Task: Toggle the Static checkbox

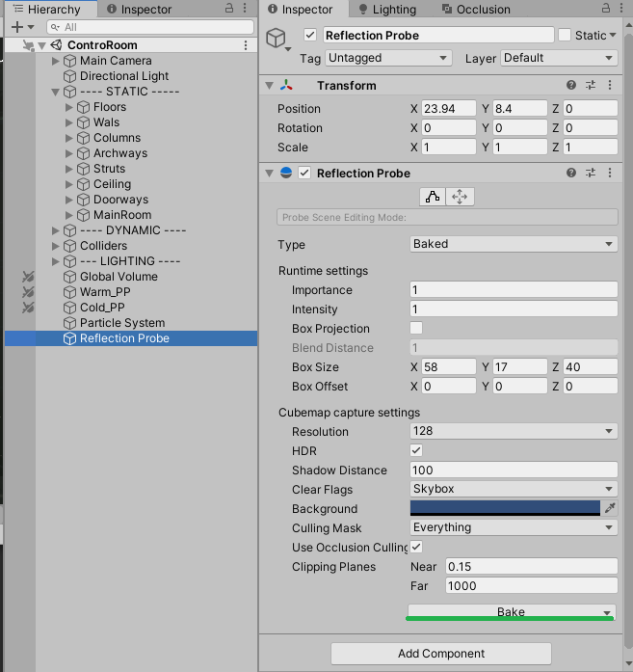Action: [565, 35]
